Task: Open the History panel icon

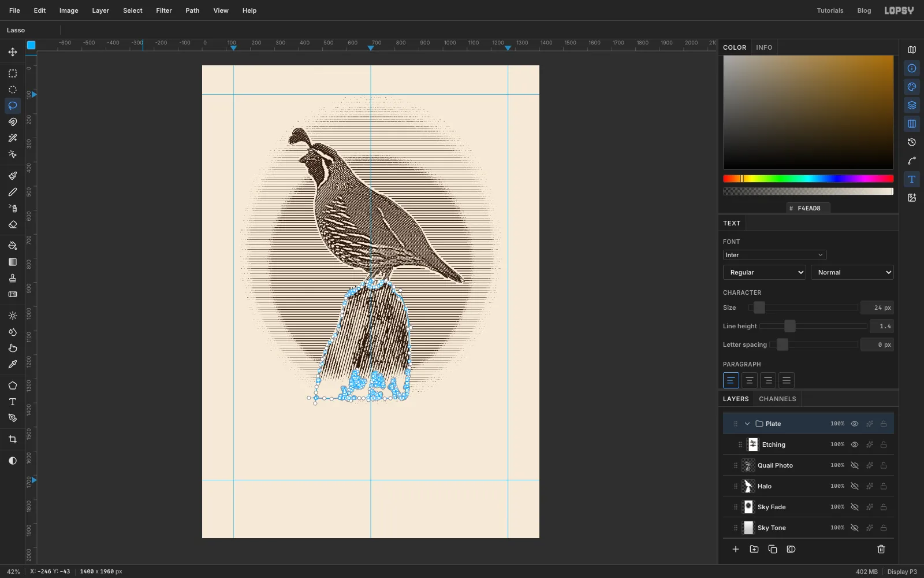Action: tap(912, 142)
